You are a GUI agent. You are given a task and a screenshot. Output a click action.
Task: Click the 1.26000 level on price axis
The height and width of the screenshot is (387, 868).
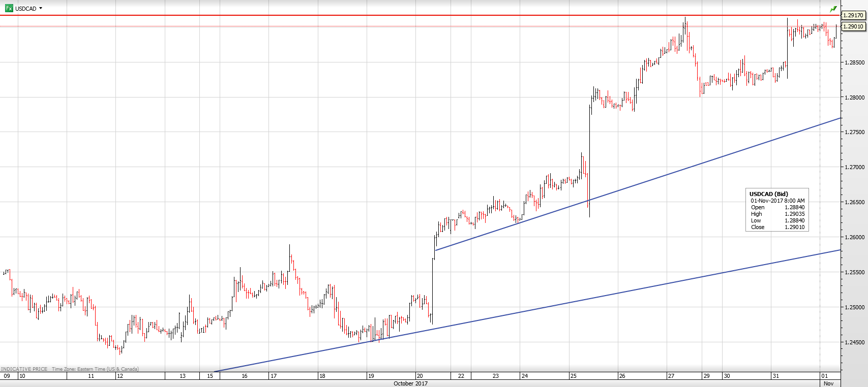pyautogui.click(x=854, y=237)
